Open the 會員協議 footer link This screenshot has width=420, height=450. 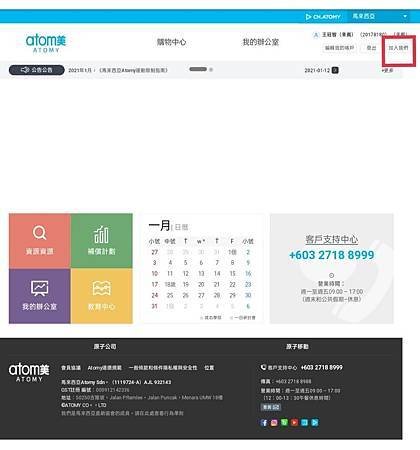pyautogui.click(x=71, y=368)
